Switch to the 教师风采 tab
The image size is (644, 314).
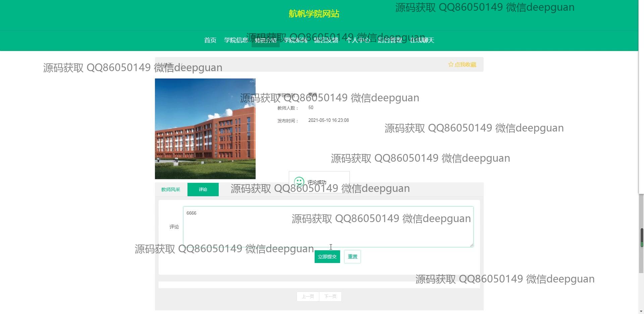171,190
